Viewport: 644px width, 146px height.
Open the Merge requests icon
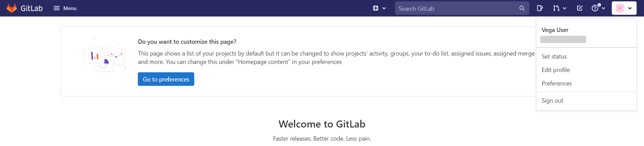click(556, 8)
